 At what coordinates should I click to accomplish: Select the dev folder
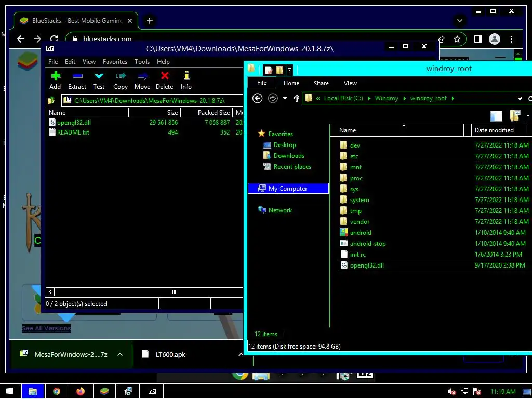click(x=355, y=145)
